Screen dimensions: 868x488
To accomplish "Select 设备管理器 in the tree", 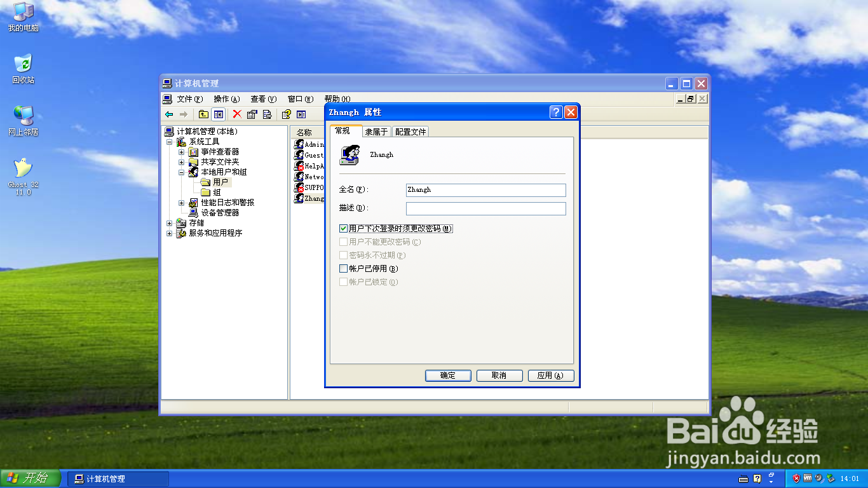I will [214, 213].
